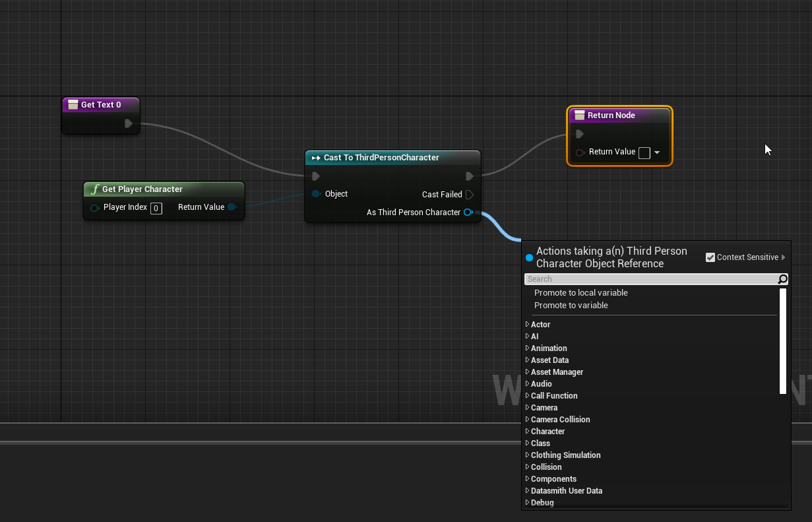Click the cast arrow icon on Cast node title
The width and height of the screenshot is (812, 522).
(316, 158)
